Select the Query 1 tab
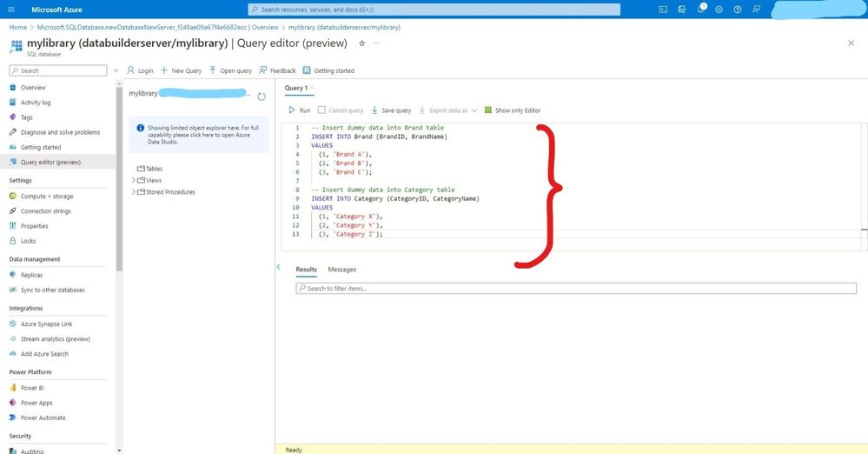868x454 pixels. pos(295,88)
